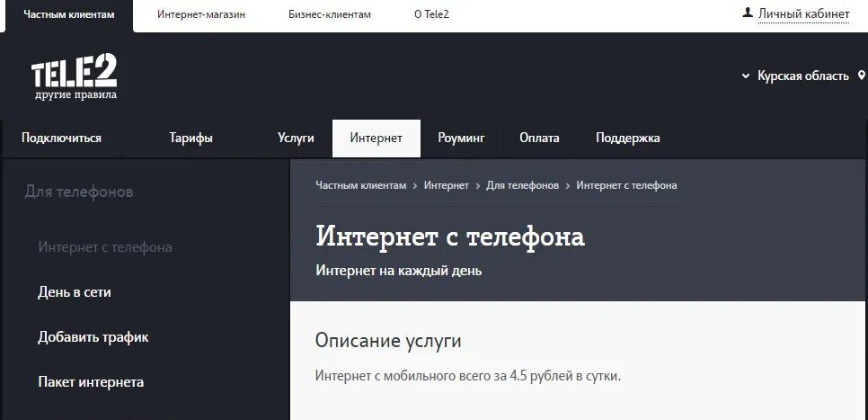Click the Интернет с телефона page heading
Screen dimensions: 868x420
point(450,237)
